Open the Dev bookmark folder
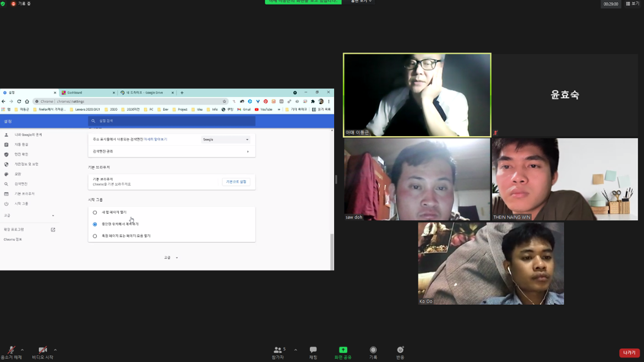Screen dimensions: 644x362 (162, 110)
